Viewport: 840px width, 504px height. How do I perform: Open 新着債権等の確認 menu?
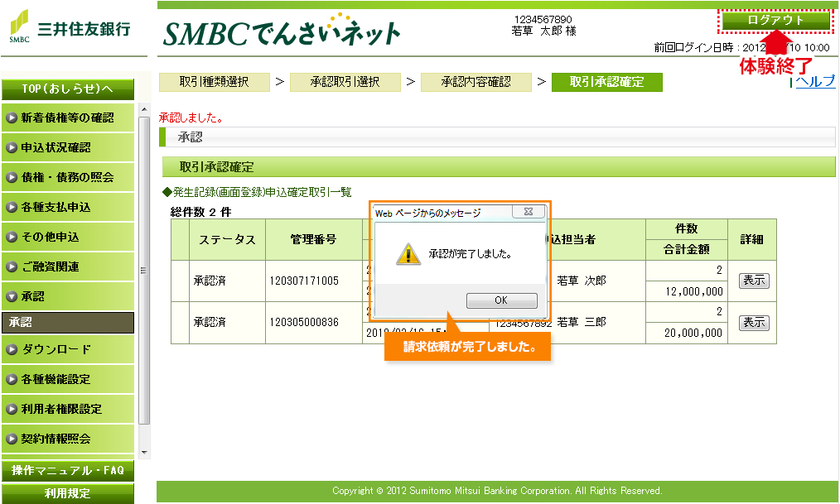67,118
